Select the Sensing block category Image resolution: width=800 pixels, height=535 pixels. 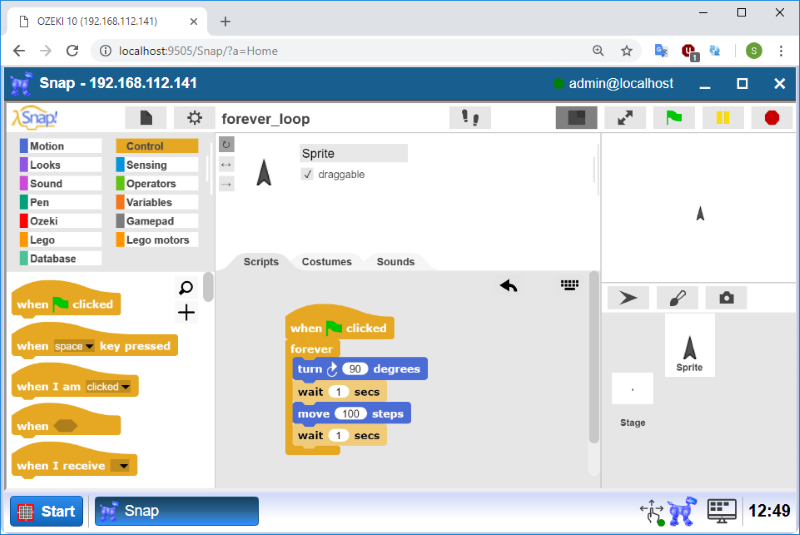pos(157,165)
